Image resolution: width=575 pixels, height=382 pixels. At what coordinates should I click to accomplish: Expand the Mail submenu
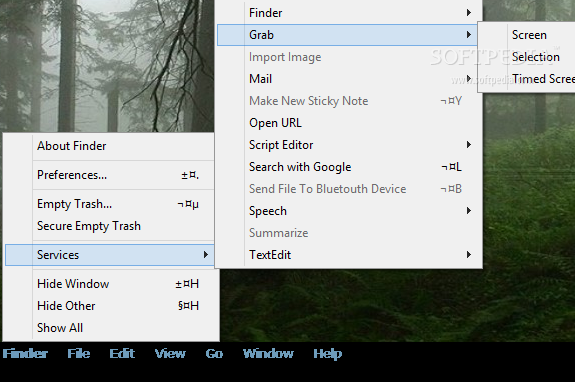(x=347, y=79)
